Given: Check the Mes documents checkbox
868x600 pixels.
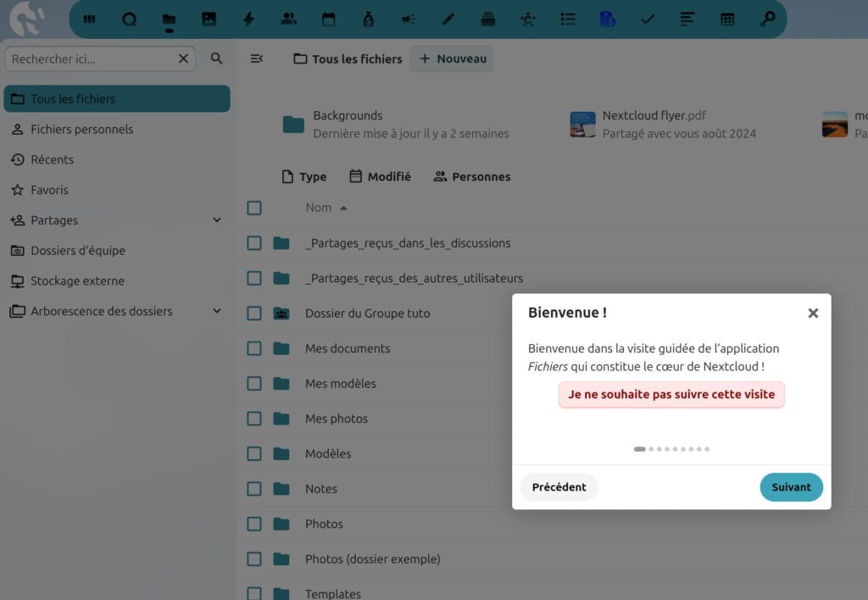Looking at the screenshot, I should (x=254, y=348).
